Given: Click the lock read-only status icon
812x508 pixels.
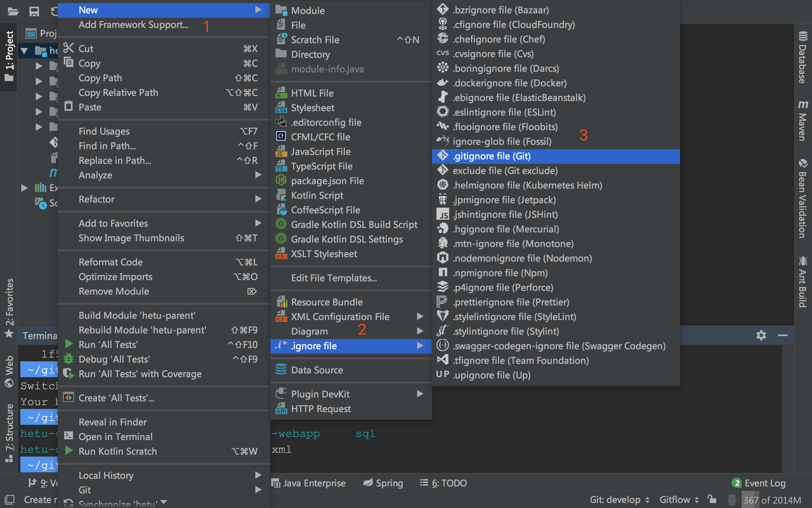Looking at the screenshot, I should 711,499.
